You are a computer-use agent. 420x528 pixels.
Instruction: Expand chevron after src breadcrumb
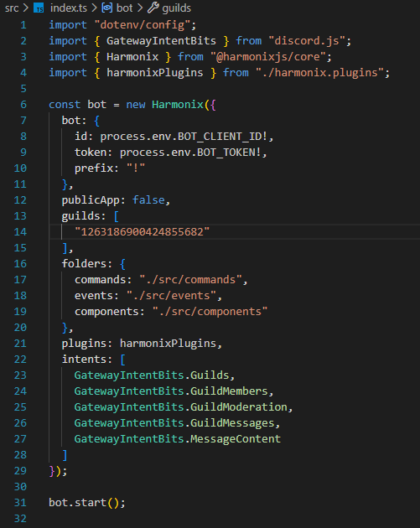[x=26, y=8]
